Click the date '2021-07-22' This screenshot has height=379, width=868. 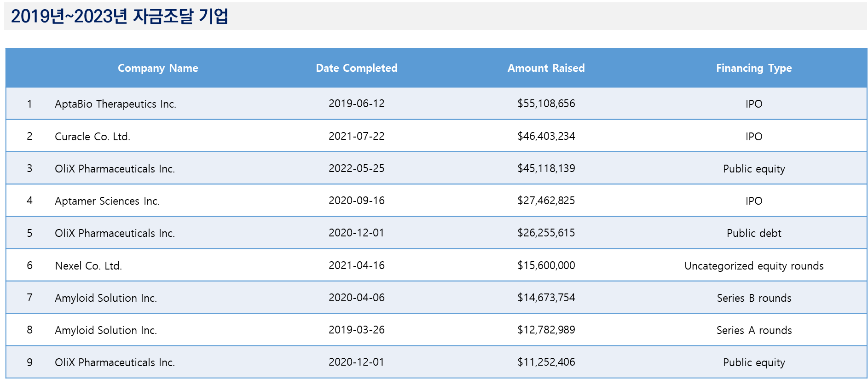[357, 136]
